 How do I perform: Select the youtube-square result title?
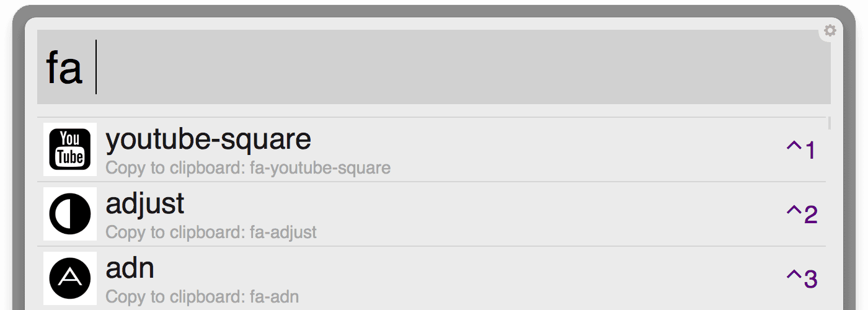point(208,139)
